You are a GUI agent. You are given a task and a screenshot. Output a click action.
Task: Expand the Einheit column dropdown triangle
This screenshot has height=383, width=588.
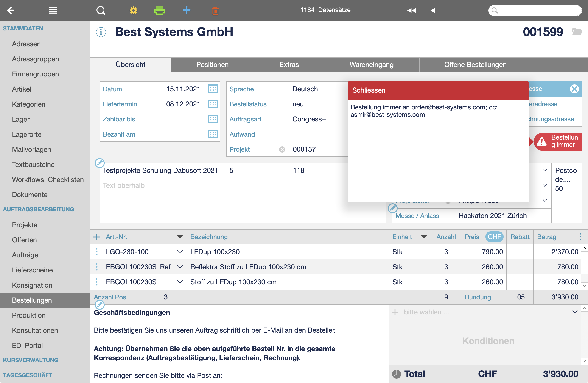click(x=424, y=237)
